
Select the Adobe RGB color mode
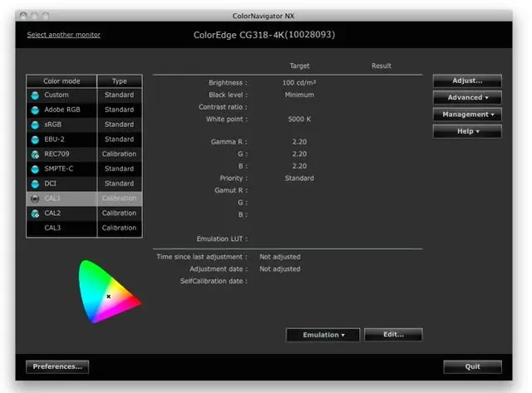pos(84,110)
